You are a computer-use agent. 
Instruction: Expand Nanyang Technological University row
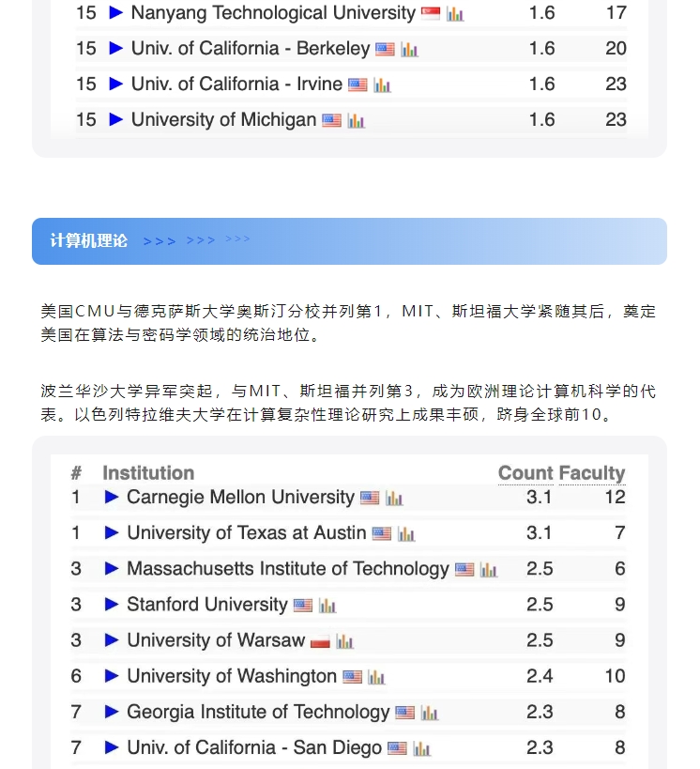(x=116, y=13)
